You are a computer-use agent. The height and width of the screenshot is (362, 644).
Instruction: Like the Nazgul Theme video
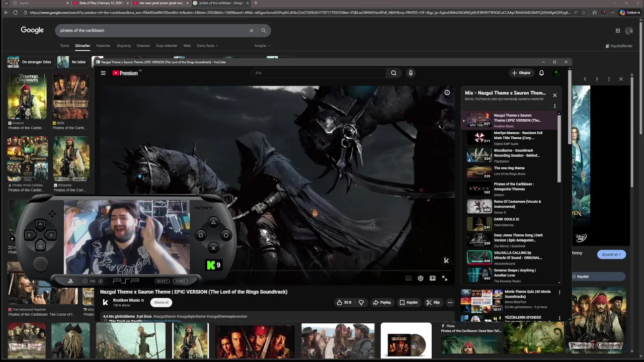click(x=344, y=302)
